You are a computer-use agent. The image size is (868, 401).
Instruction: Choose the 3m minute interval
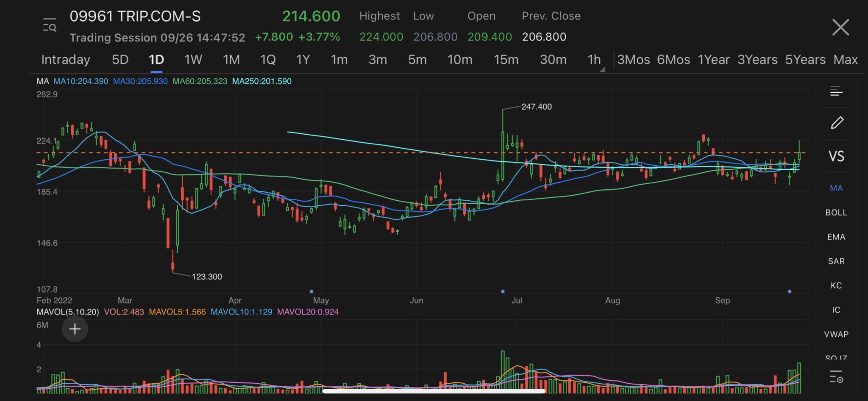(x=377, y=60)
